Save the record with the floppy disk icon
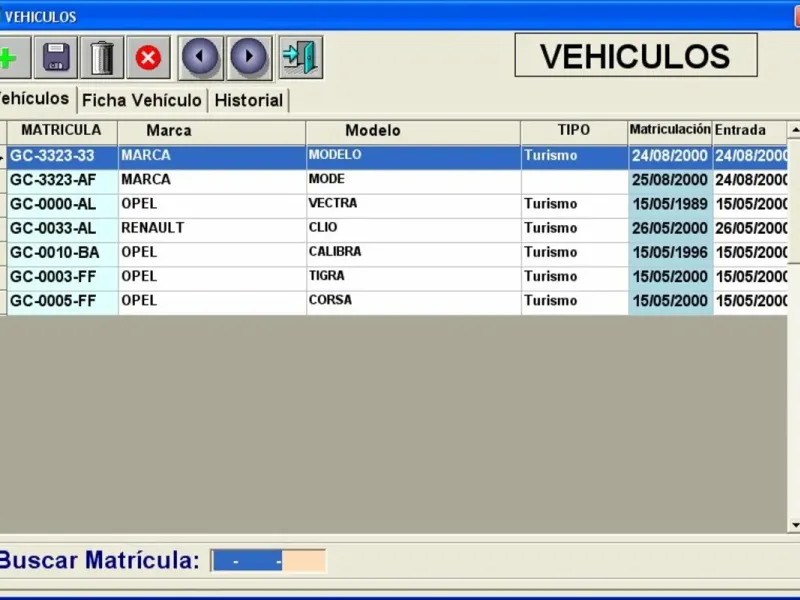The image size is (800, 600). pos(56,58)
